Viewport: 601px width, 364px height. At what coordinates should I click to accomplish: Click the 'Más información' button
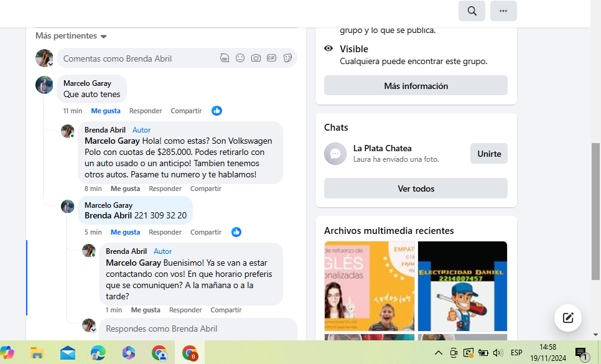(416, 85)
